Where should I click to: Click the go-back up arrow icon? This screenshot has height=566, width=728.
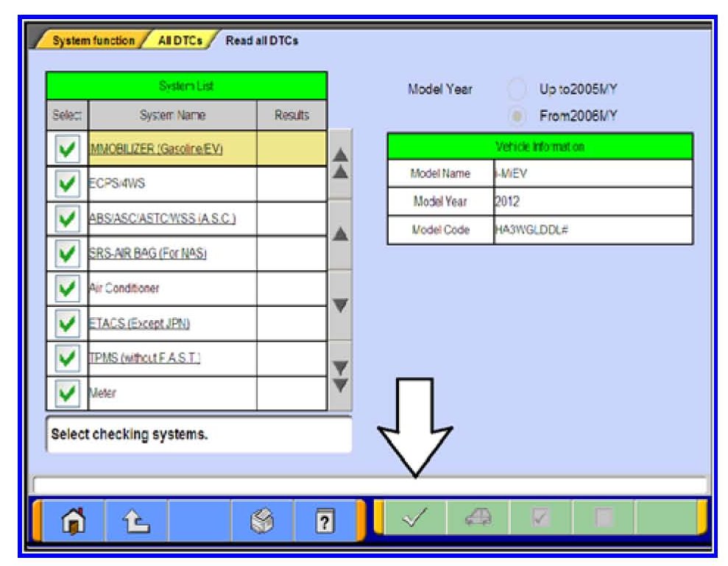coord(136,520)
